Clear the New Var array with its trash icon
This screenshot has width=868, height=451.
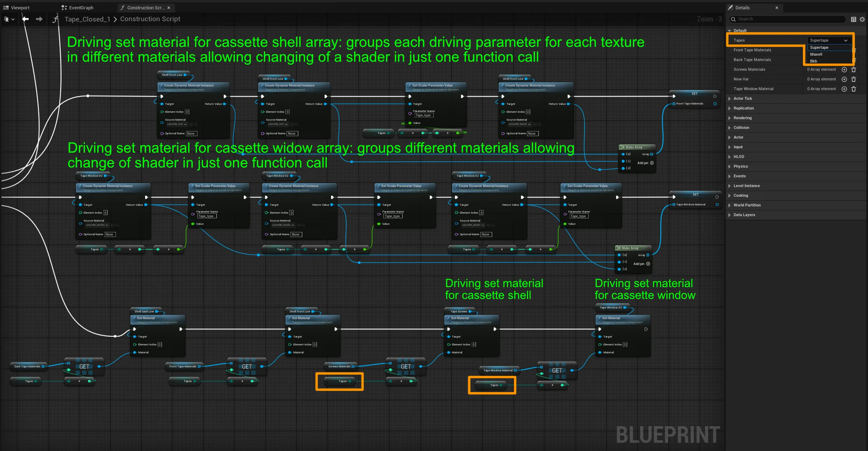[x=854, y=79]
